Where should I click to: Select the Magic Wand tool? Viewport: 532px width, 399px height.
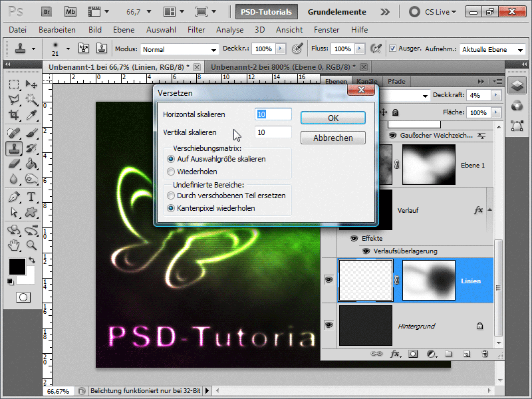pos(31,99)
